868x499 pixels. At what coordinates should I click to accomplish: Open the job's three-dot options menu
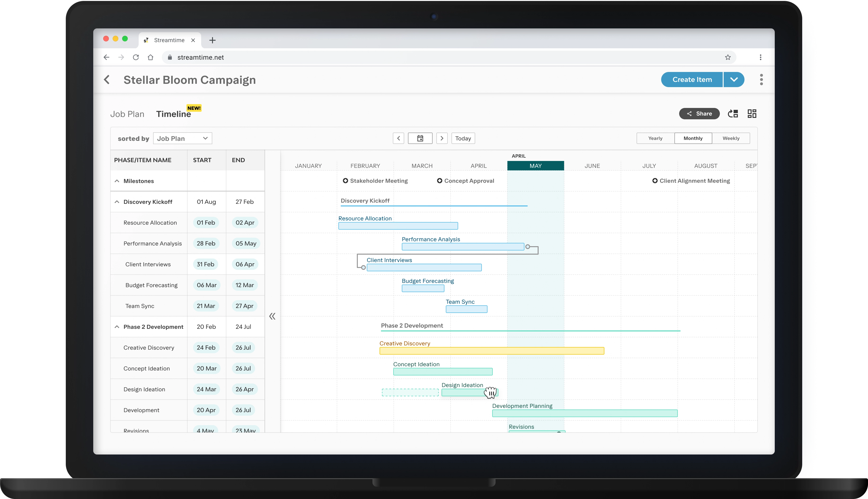pos(761,80)
